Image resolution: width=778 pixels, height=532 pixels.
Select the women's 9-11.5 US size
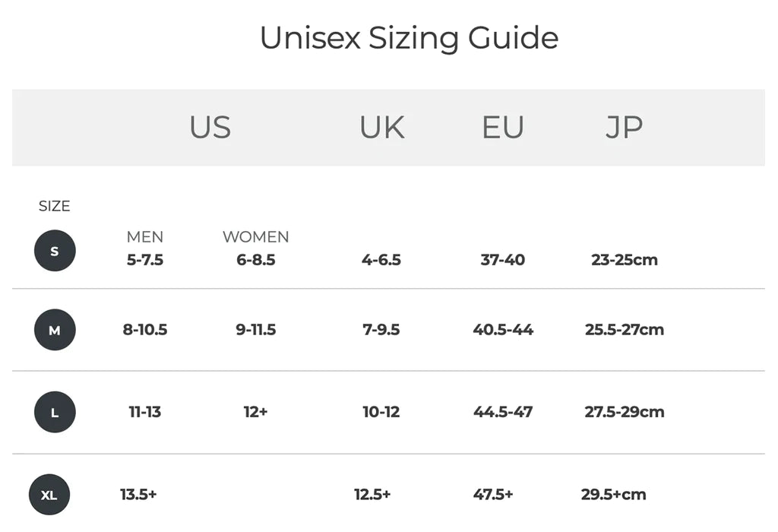coord(256,330)
